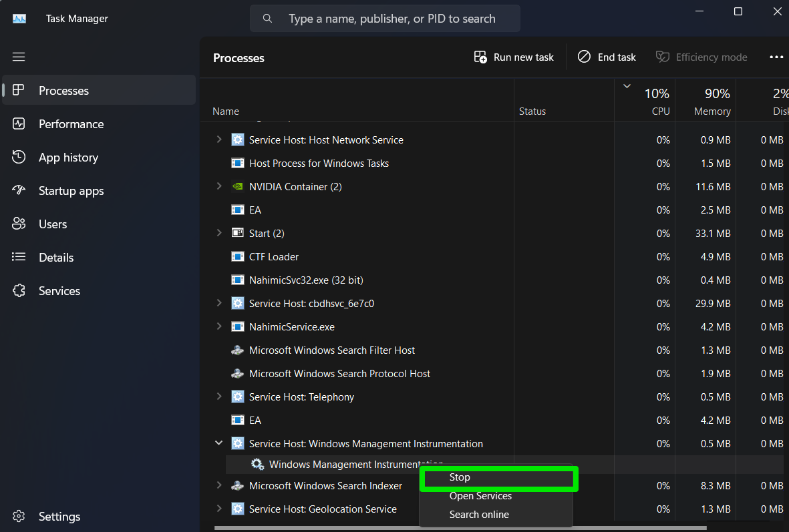Click the Run new task button
Screen dimensions: 789x532
coord(514,57)
